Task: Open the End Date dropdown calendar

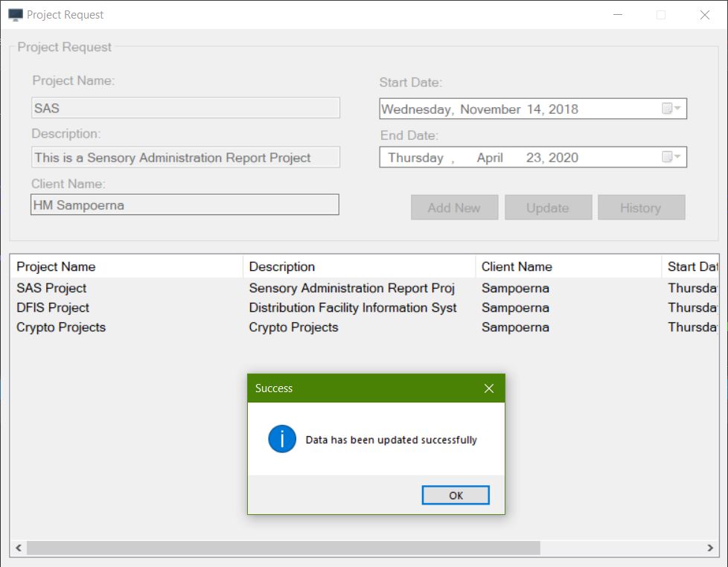Action: click(x=676, y=157)
